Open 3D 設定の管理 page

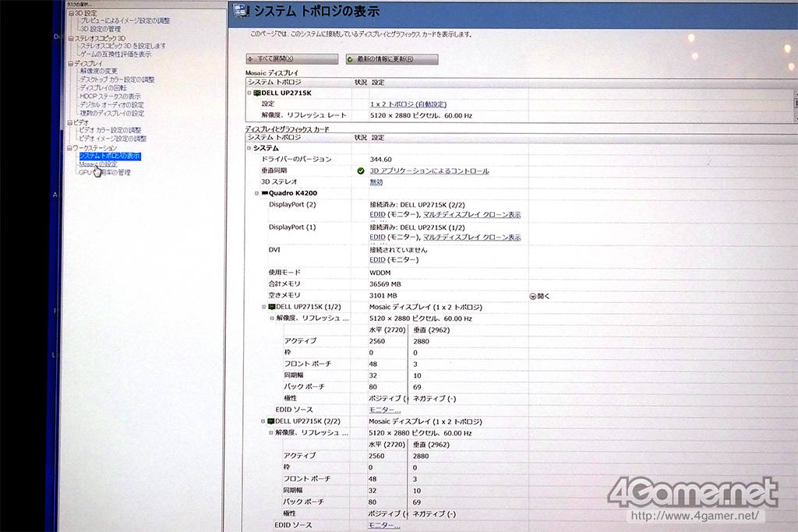pos(101,29)
